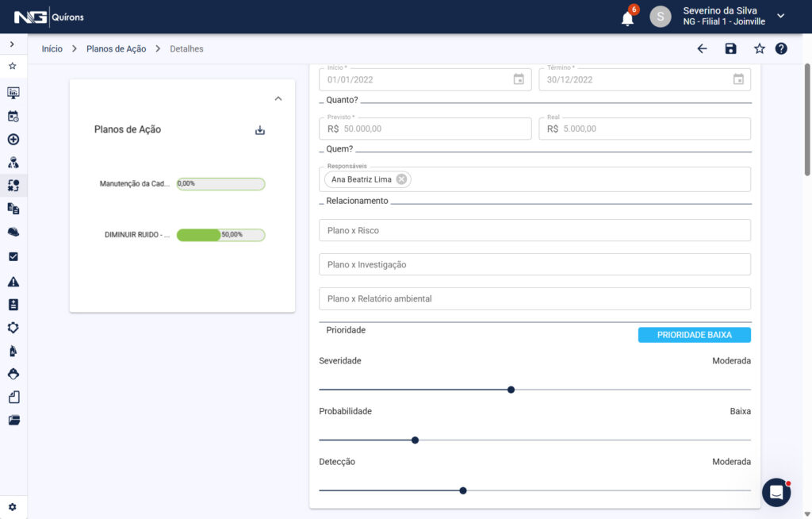
Task: Click the Detecção slider handle
Action: (x=463, y=490)
